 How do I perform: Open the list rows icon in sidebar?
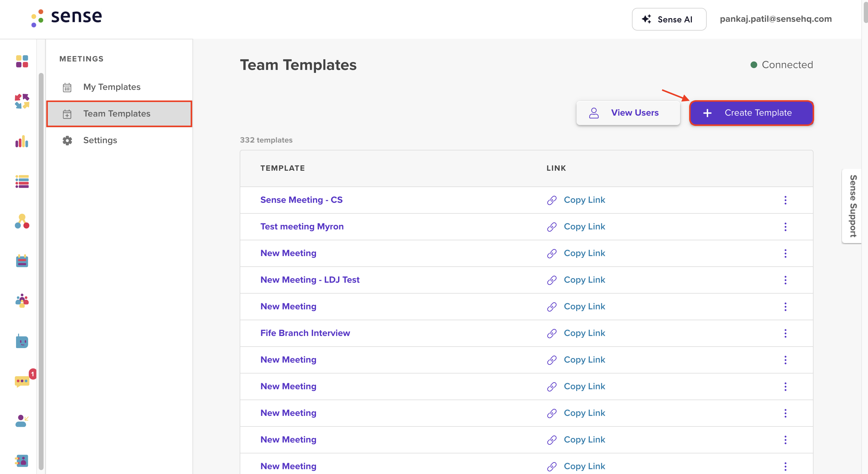[x=22, y=181]
